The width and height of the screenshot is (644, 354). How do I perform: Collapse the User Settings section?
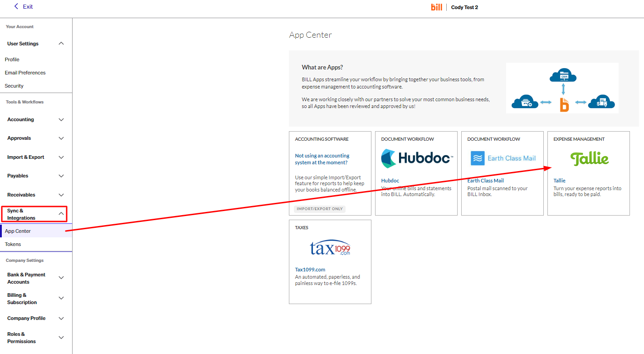pyautogui.click(x=61, y=44)
